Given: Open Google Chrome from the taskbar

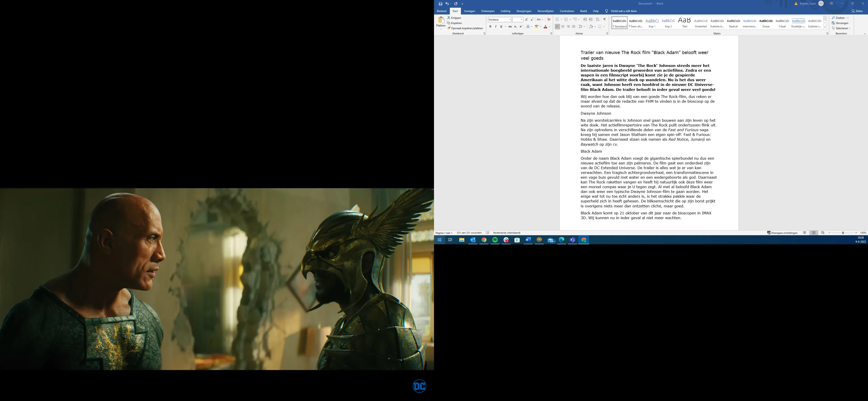Looking at the screenshot, I should 484,240.
